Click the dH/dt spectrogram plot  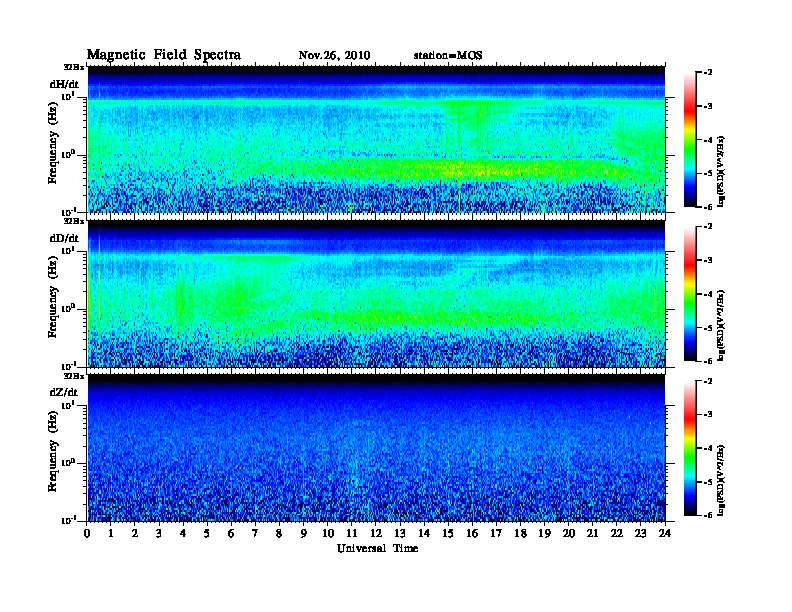pyautogui.click(x=377, y=139)
